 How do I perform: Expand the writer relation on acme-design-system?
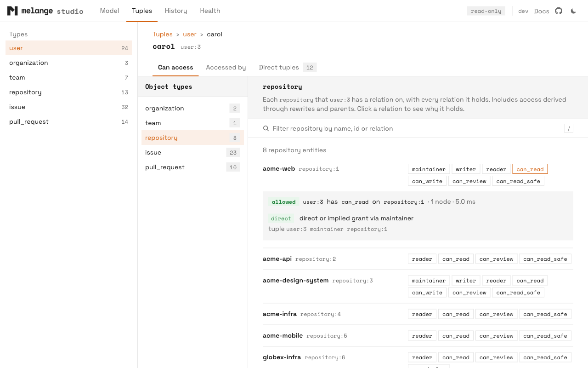[466, 281]
